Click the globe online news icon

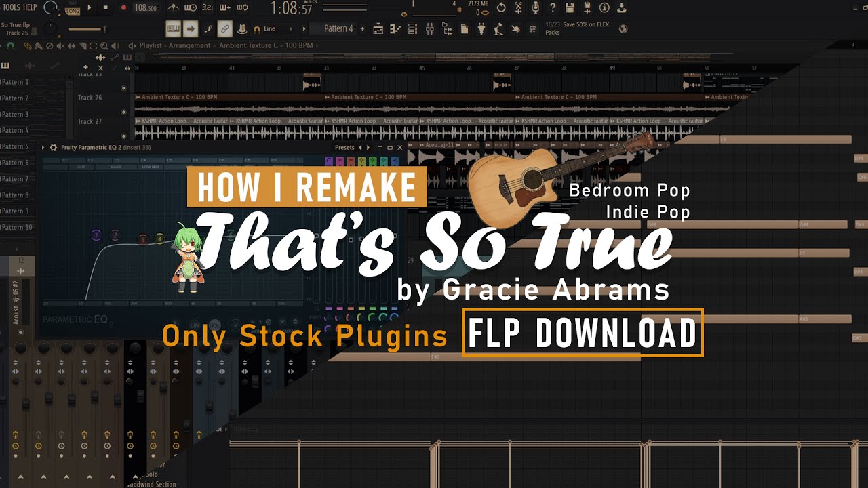(x=623, y=29)
